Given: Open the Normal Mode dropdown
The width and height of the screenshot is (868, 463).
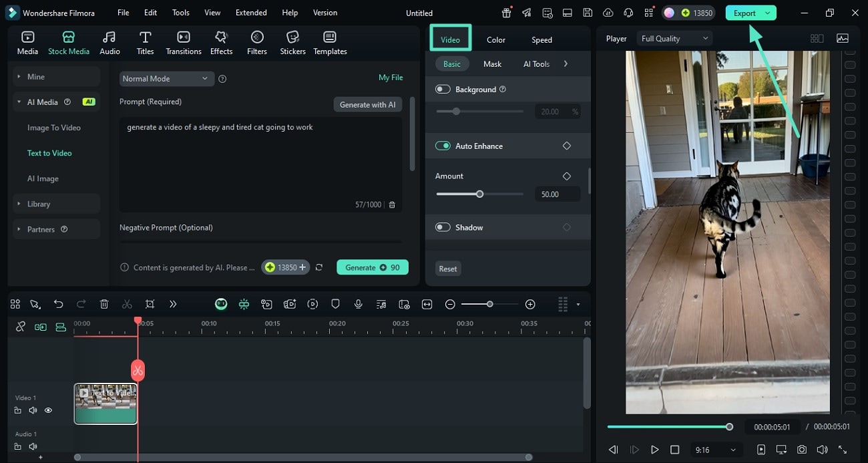Looking at the screenshot, I should pyautogui.click(x=166, y=78).
